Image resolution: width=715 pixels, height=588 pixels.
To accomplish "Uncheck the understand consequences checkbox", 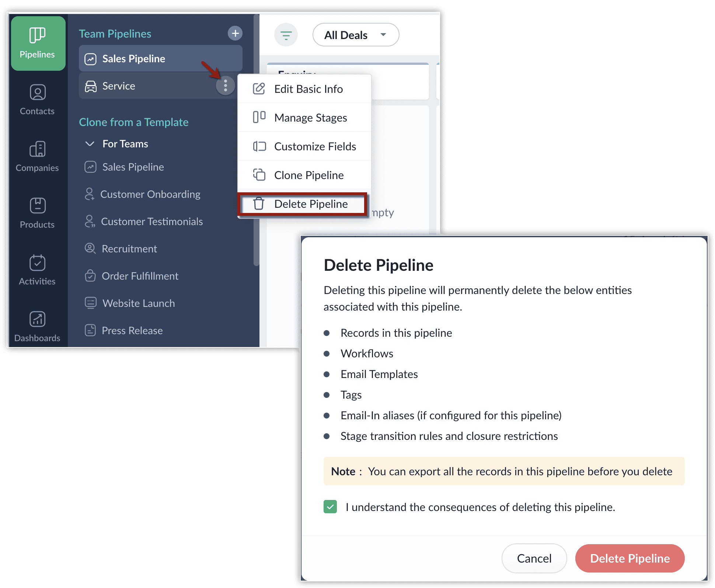I will 330,507.
